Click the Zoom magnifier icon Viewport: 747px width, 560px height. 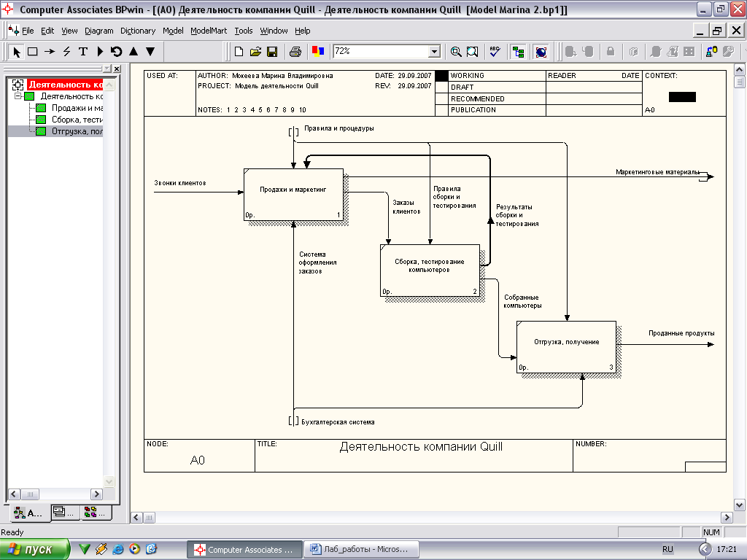click(456, 52)
